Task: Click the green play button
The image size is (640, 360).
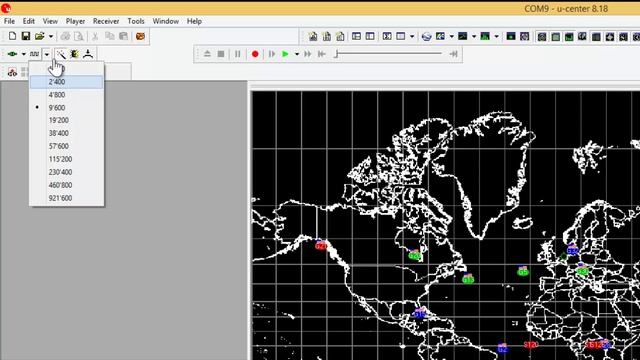Action: pos(285,54)
